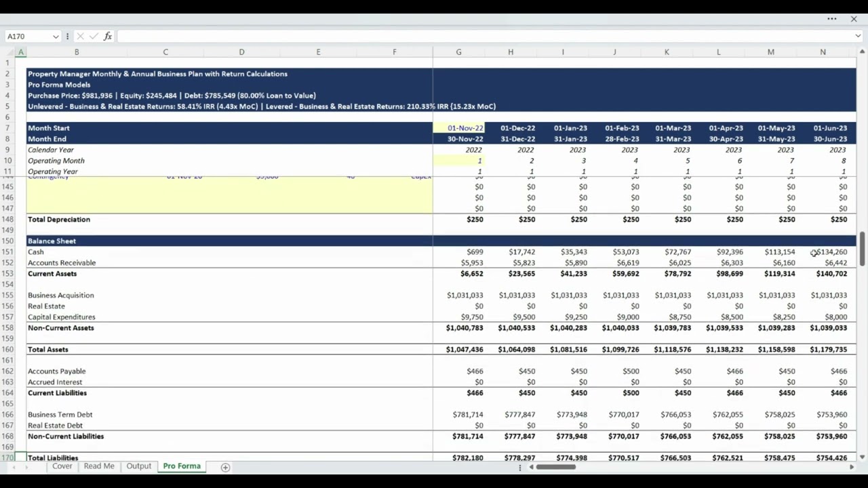The image size is (868, 488).
Task: Click Non-Current Liabilities value $766,053
Action: tap(675, 436)
